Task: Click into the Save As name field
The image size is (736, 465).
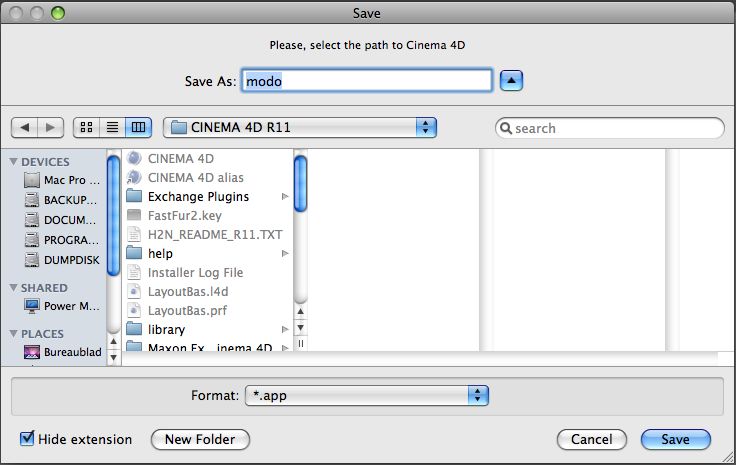Action: point(367,81)
